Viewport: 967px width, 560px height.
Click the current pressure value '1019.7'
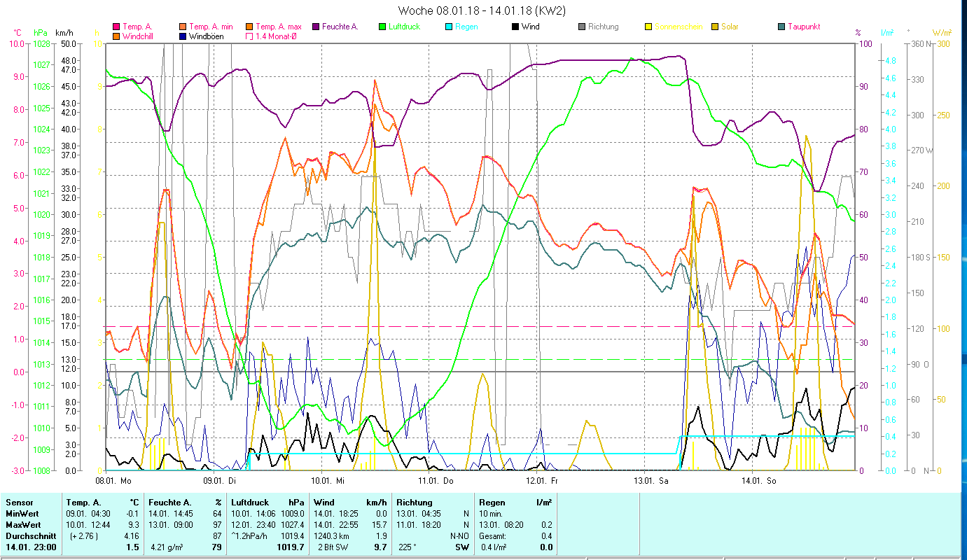pos(291,547)
